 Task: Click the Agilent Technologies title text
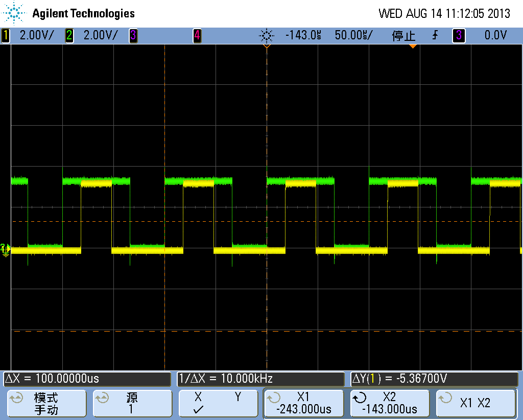pos(83,13)
